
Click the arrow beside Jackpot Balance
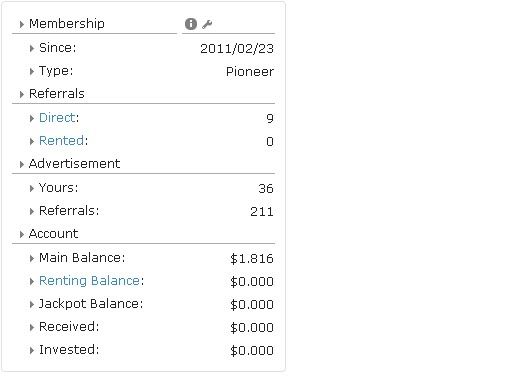pyautogui.click(x=32, y=304)
